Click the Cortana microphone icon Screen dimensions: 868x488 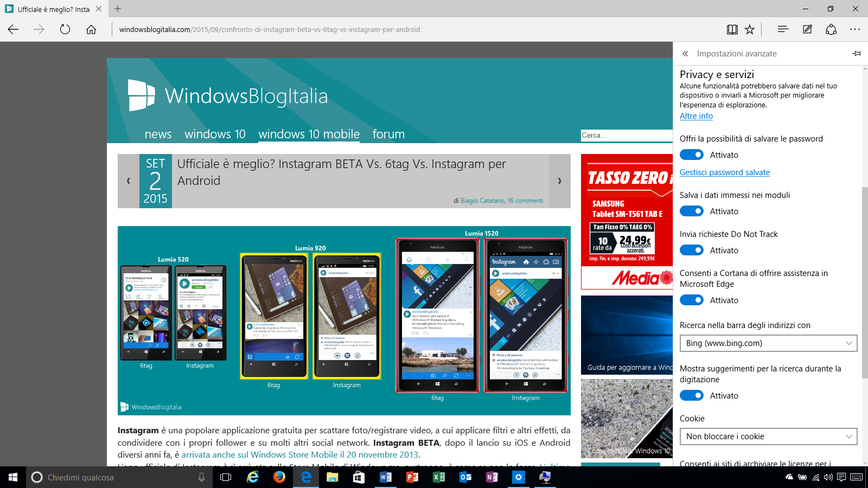(201, 477)
